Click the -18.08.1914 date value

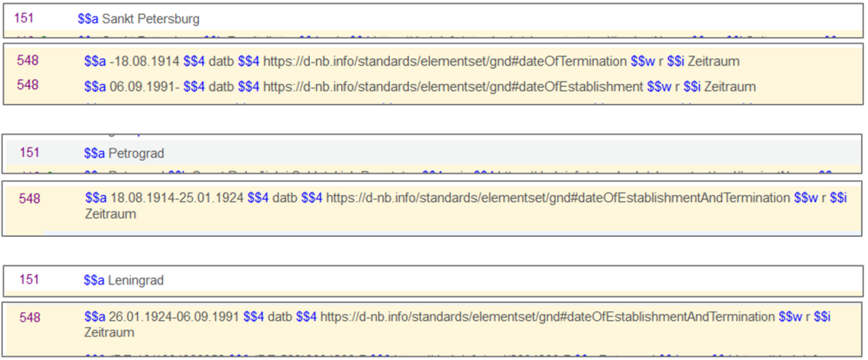point(144,62)
